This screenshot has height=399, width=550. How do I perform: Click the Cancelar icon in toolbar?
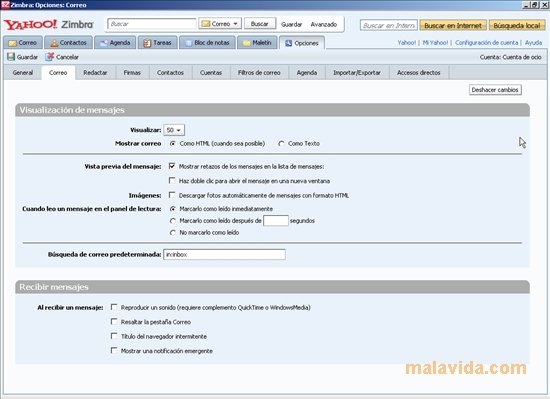tap(50, 57)
